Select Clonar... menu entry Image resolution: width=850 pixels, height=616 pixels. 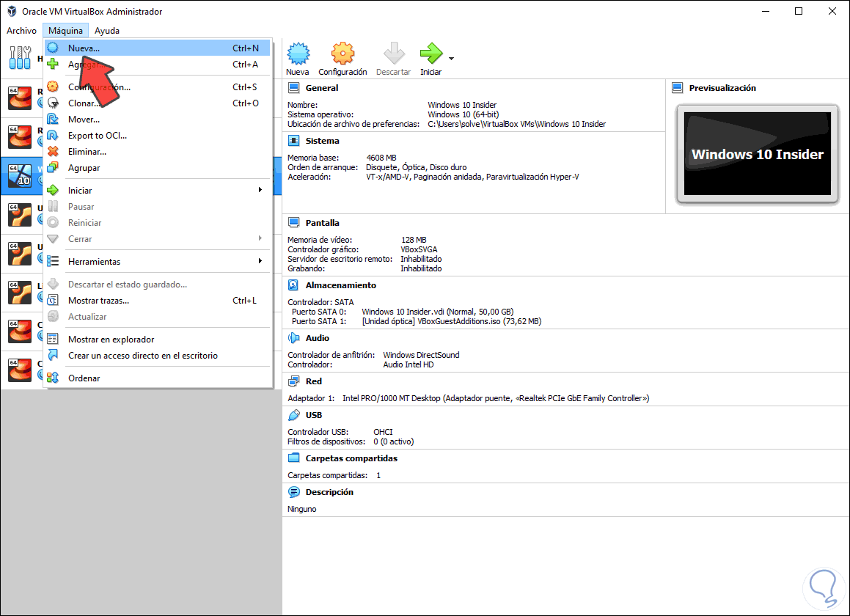tap(157, 103)
